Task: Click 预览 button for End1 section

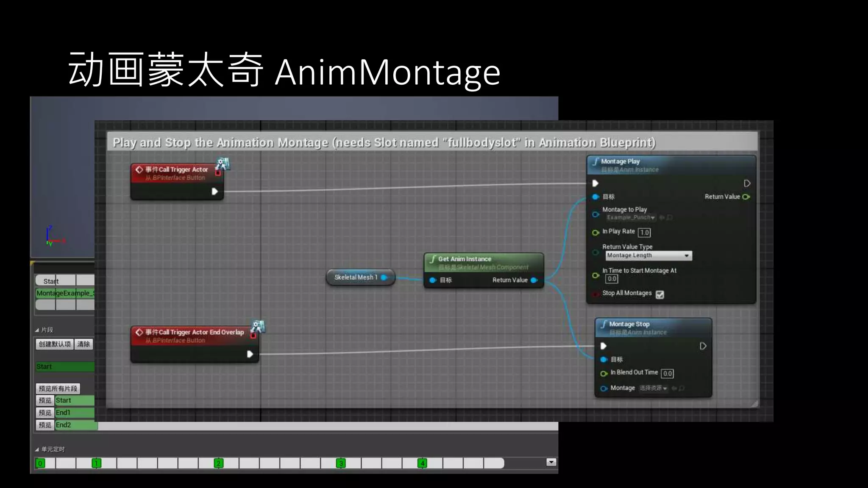Action: [45, 413]
